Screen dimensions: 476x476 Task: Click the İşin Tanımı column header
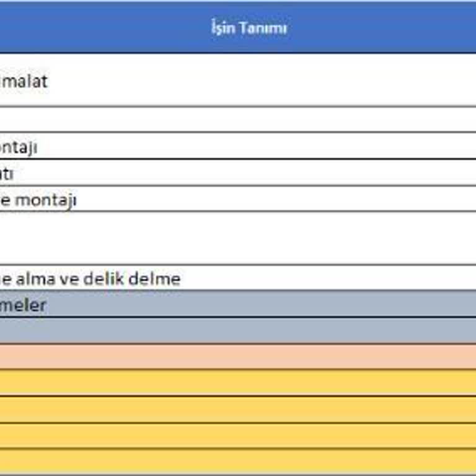(249, 28)
